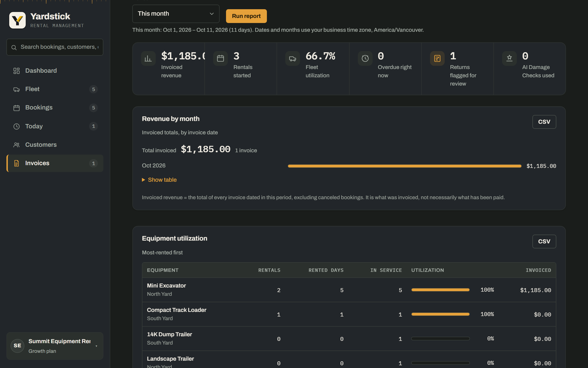588x368 pixels.
Task: Open the Customers section
Action: coord(55,145)
